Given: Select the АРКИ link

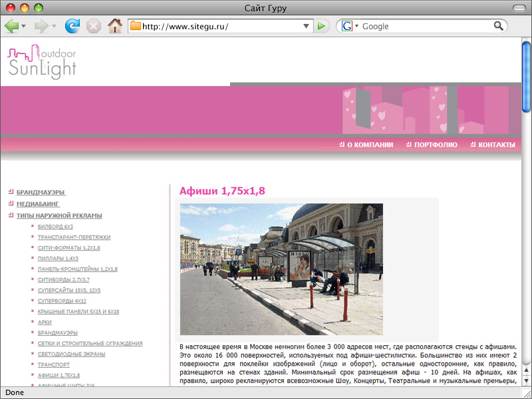Looking at the screenshot, I should click(45, 323).
